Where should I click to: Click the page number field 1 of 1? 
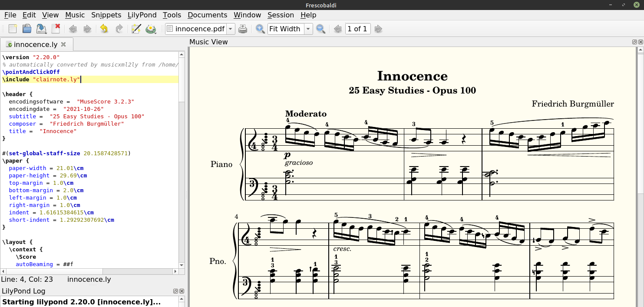click(358, 29)
